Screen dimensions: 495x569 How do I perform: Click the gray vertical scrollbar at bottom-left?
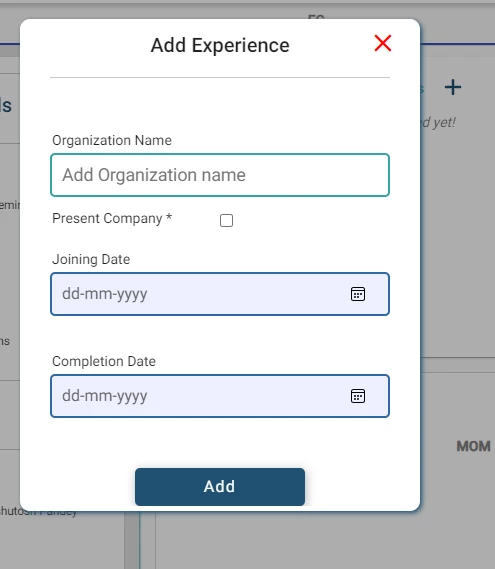(x=132, y=540)
